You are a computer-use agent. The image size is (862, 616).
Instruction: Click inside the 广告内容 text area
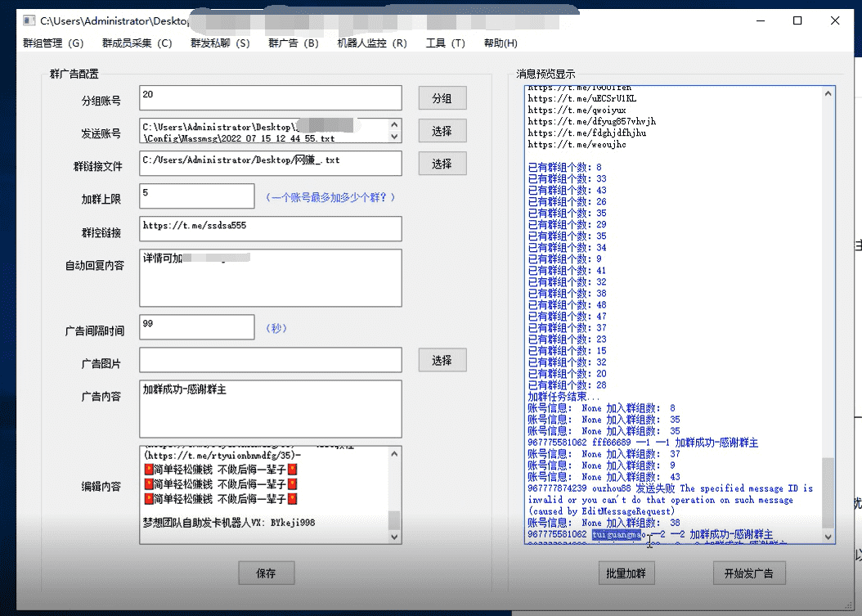pos(270,409)
